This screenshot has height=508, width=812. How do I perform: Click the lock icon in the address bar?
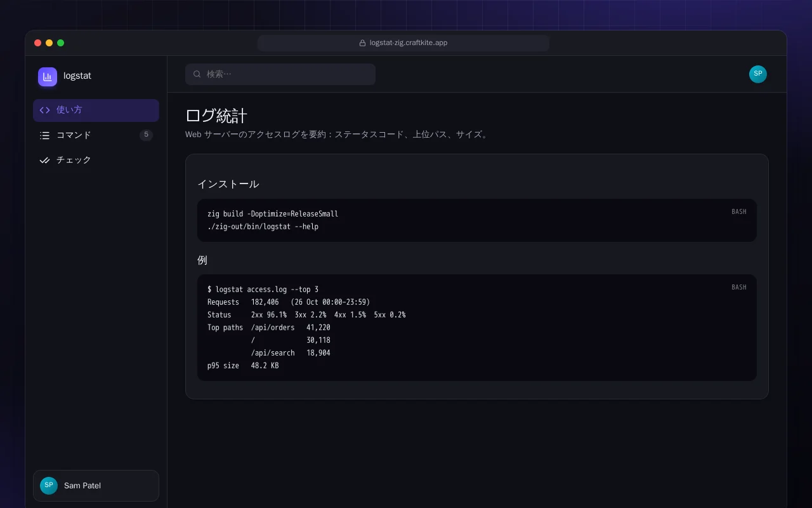[x=363, y=43]
